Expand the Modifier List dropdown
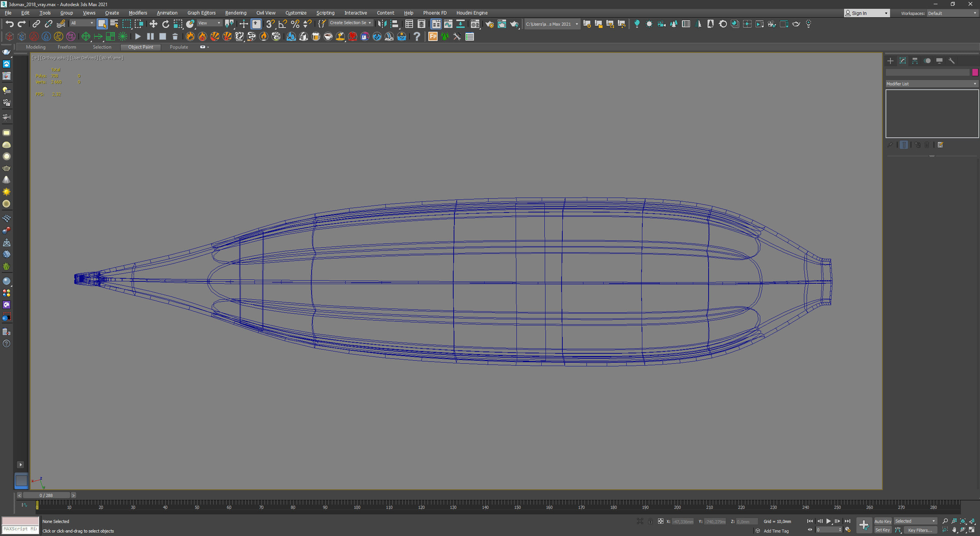Viewport: 980px width, 536px height. [932, 84]
